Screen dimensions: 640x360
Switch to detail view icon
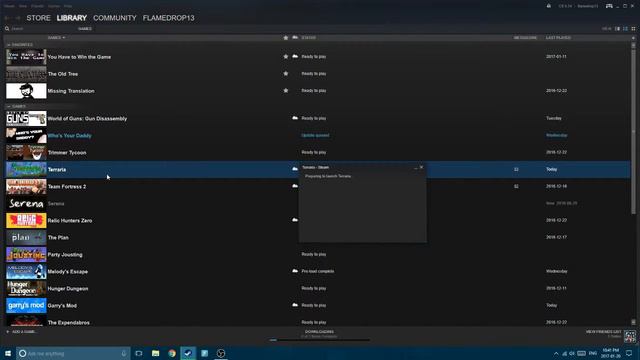point(617,29)
